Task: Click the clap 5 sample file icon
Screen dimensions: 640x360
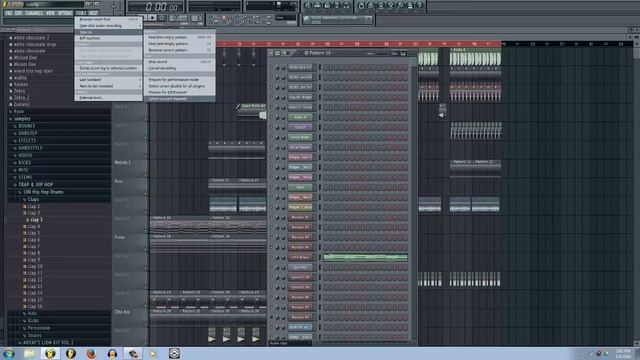Action: coord(24,233)
